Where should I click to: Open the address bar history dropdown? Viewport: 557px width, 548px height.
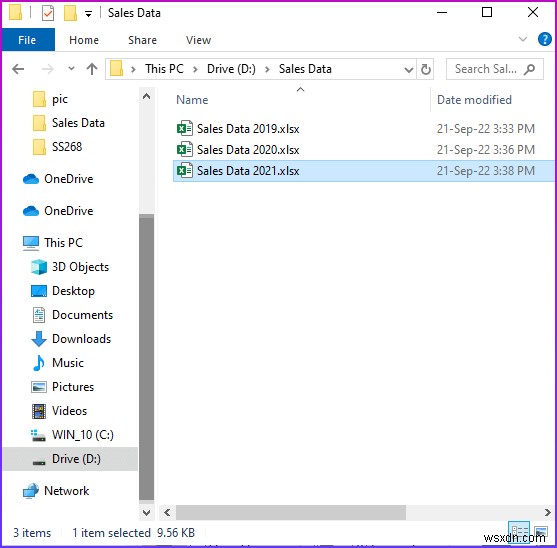tap(409, 70)
